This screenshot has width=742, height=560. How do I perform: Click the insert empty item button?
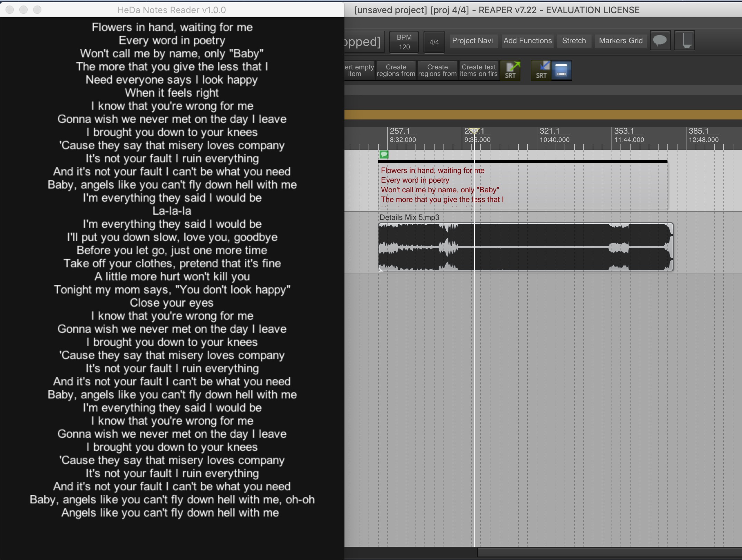coord(359,70)
